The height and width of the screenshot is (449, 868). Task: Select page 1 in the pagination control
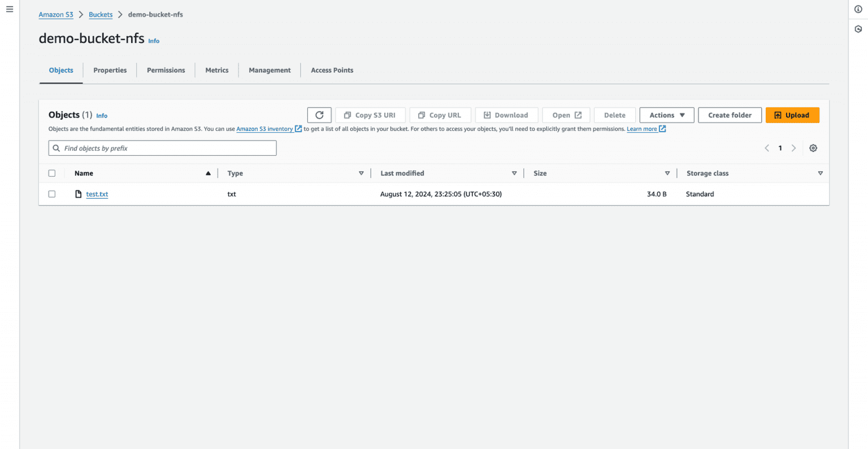780,147
